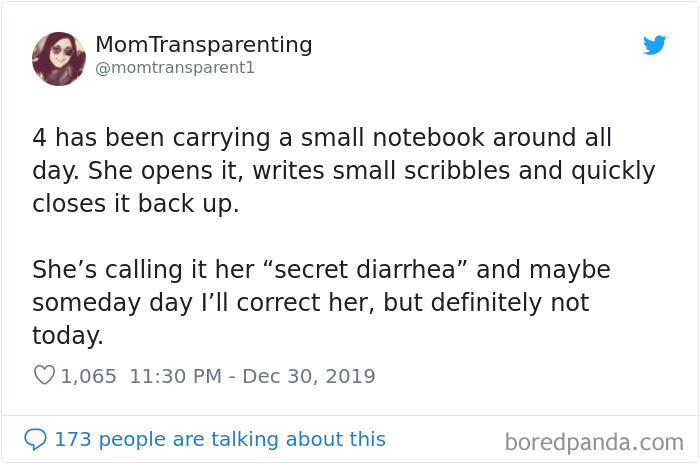The width and height of the screenshot is (700, 464).
Task: Open MomTransparenting's profile picture
Action: [59, 58]
